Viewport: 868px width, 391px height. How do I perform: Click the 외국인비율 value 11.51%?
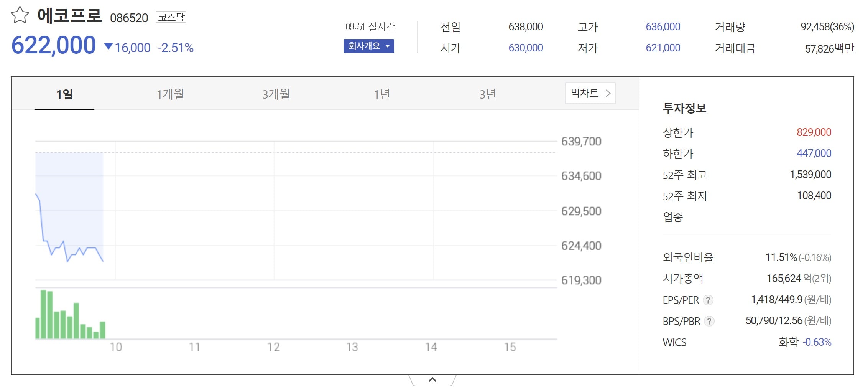(x=781, y=257)
